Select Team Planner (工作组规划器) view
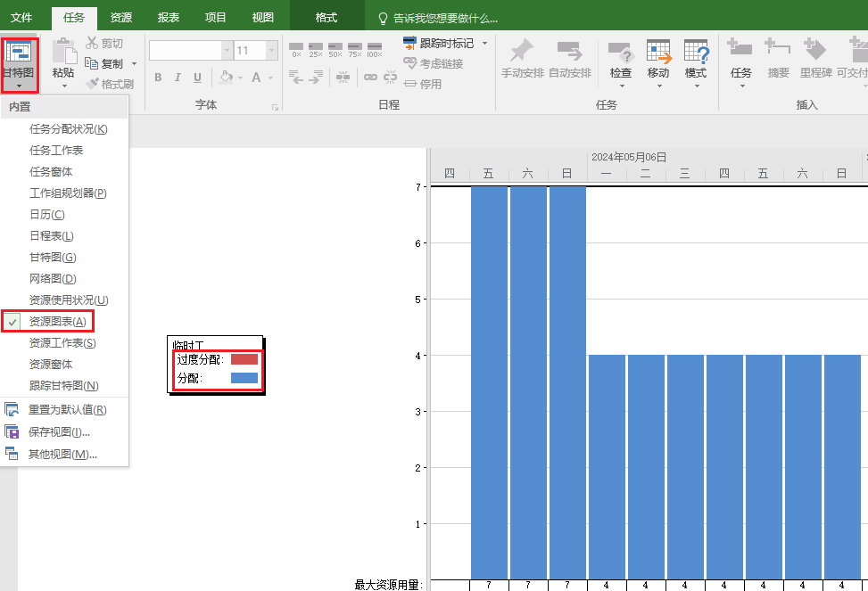 point(65,193)
